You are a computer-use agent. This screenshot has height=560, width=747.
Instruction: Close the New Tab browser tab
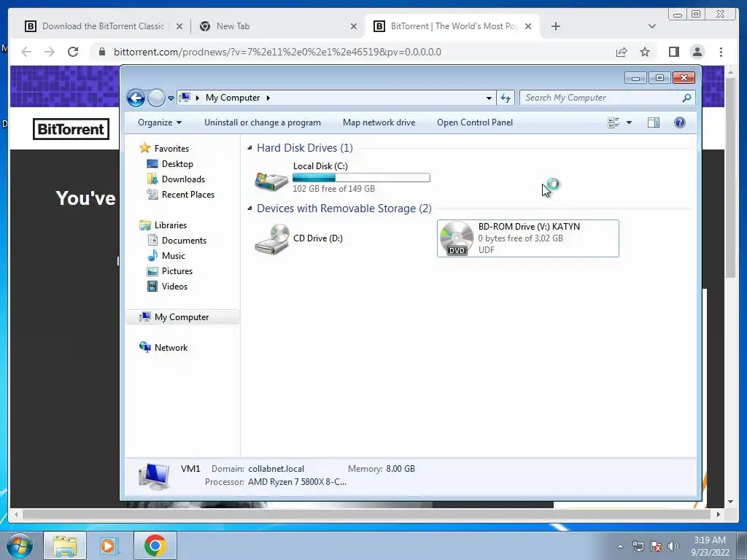(x=354, y=27)
